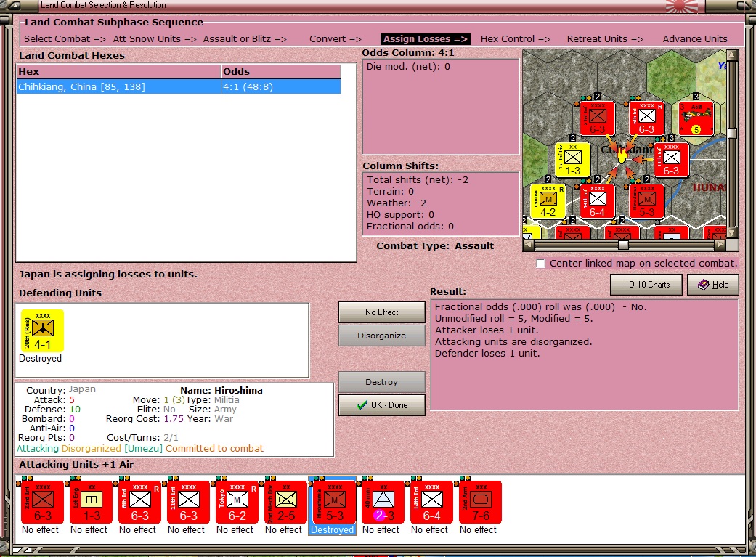This screenshot has width=756, height=557.
Task: Click the map horizontal scrollbar left arrow
Action: coord(529,245)
